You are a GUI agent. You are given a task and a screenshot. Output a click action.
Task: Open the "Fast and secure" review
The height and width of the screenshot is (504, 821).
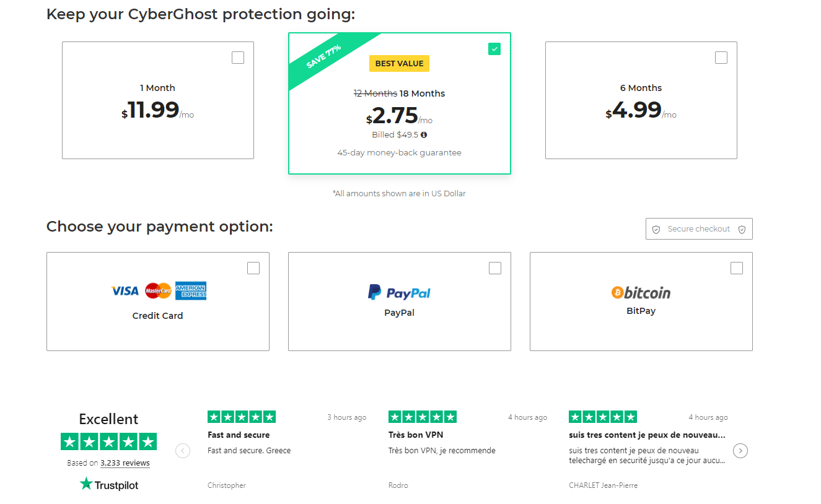pyautogui.click(x=239, y=435)
